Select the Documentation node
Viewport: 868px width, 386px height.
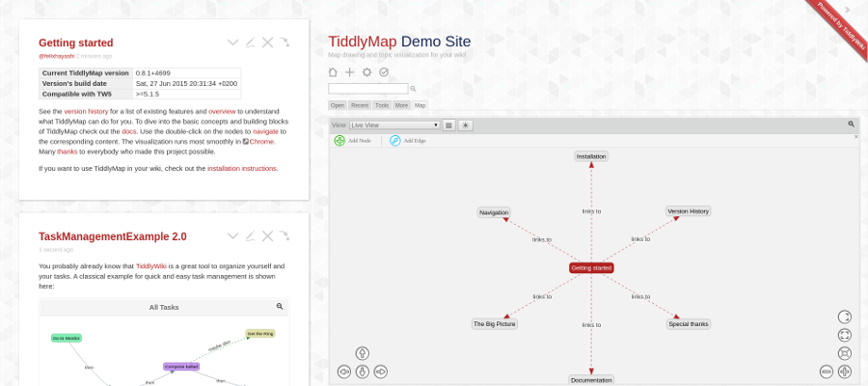591,380
